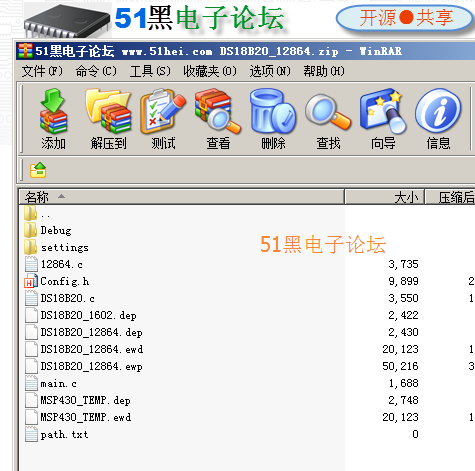The image size is (475, 471).
Task: Click the MSP430_TEMP.ewd file icon
Action: coord(31,417)
